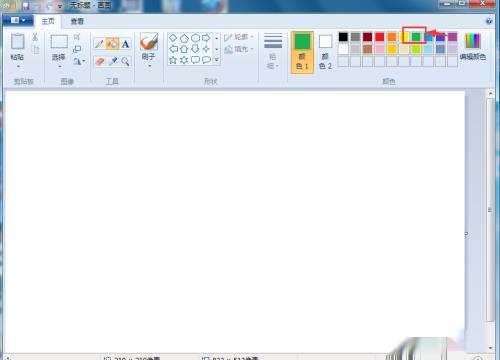
Task: Select the Magnifier tool
Action: [x=125, y=61]
